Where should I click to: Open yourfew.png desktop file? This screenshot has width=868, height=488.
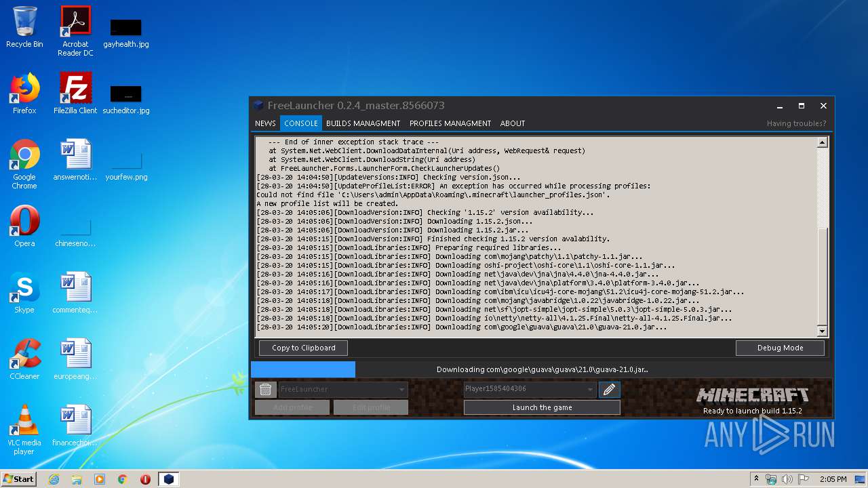pyautogui.click(x=126, y=165)
